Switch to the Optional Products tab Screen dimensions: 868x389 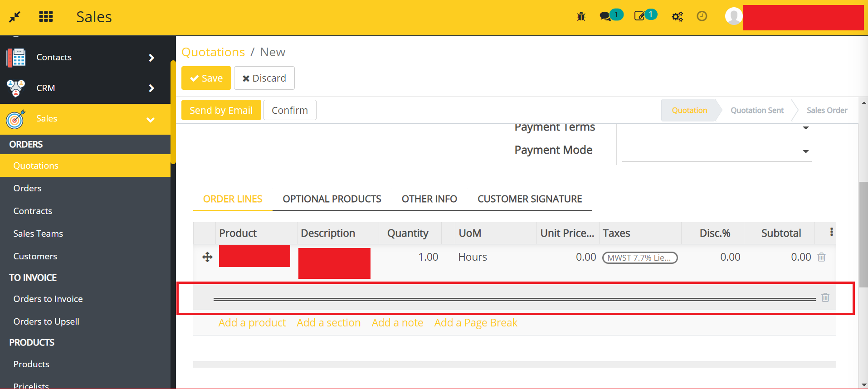coord(332,199)
